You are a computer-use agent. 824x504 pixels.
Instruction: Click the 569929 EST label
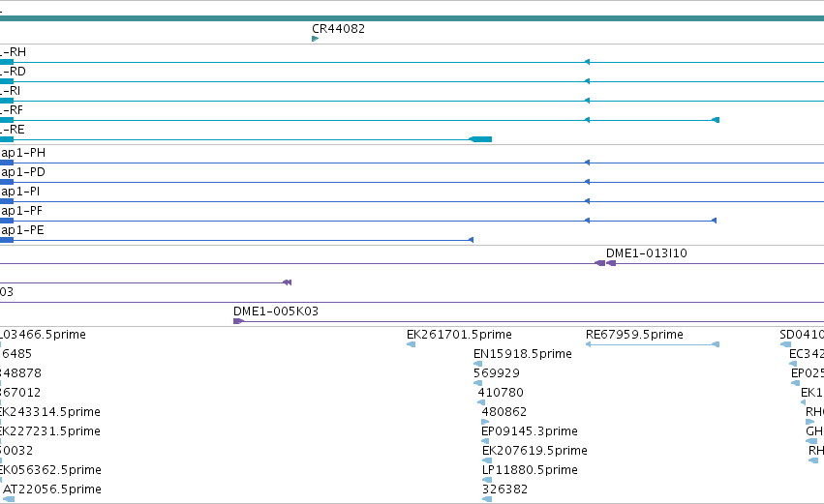tap(497, 373)
